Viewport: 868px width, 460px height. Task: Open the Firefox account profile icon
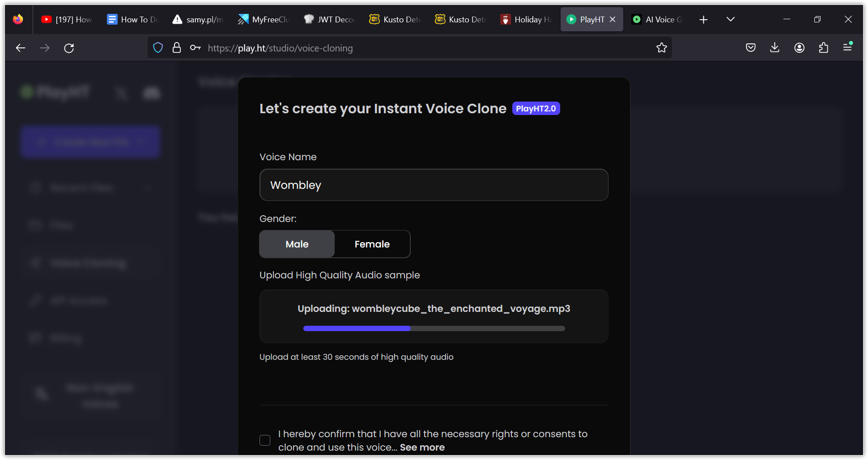click(799, 48)
